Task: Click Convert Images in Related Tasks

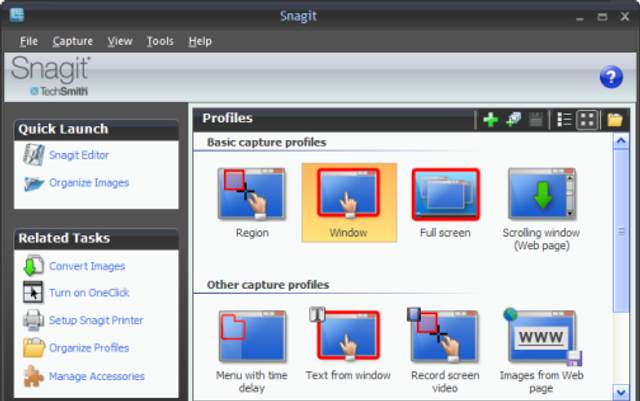Action: point(86,266)
